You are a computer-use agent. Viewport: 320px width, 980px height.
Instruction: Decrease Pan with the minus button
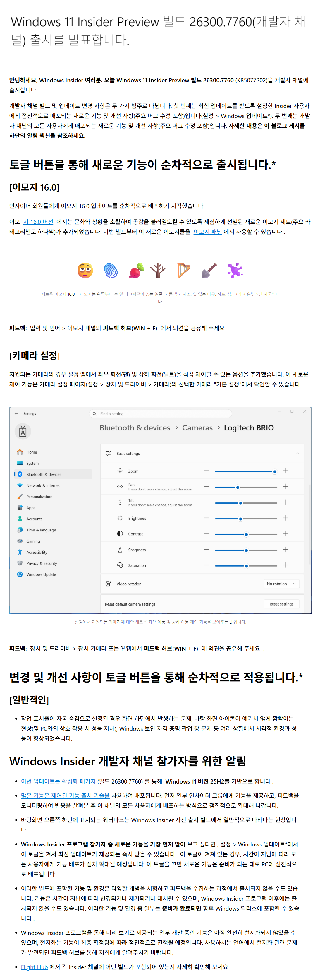pos(207,486)
